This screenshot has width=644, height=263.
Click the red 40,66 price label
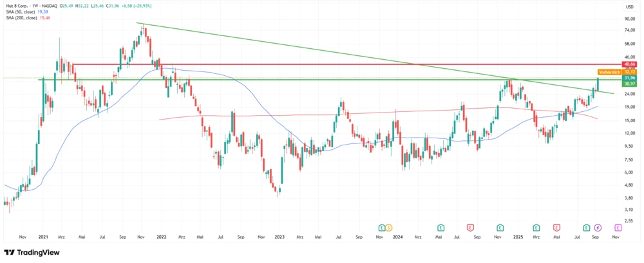tap(629, 64)
